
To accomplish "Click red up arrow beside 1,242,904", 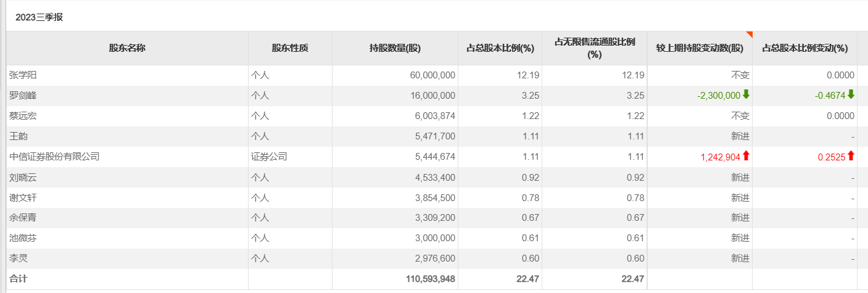I will pos(746,156).
